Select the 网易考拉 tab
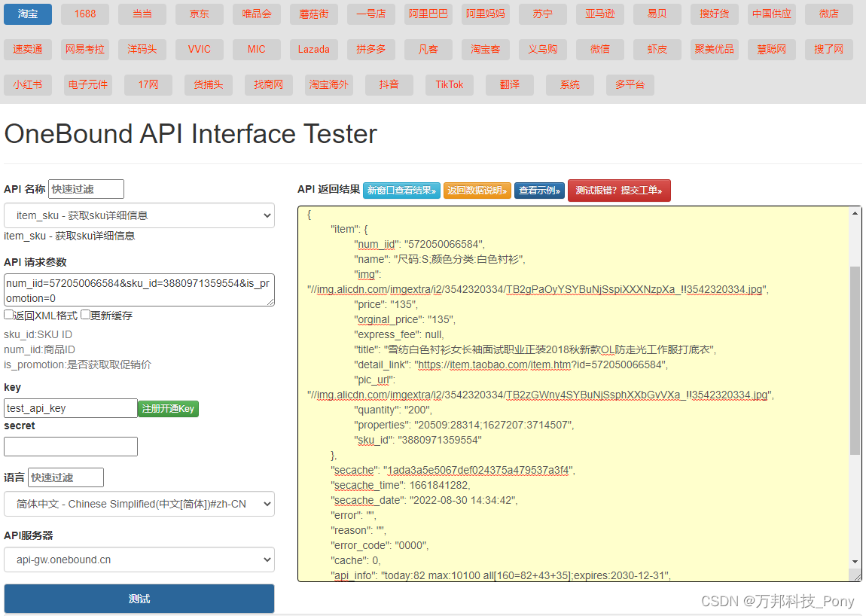 (85, 49)
